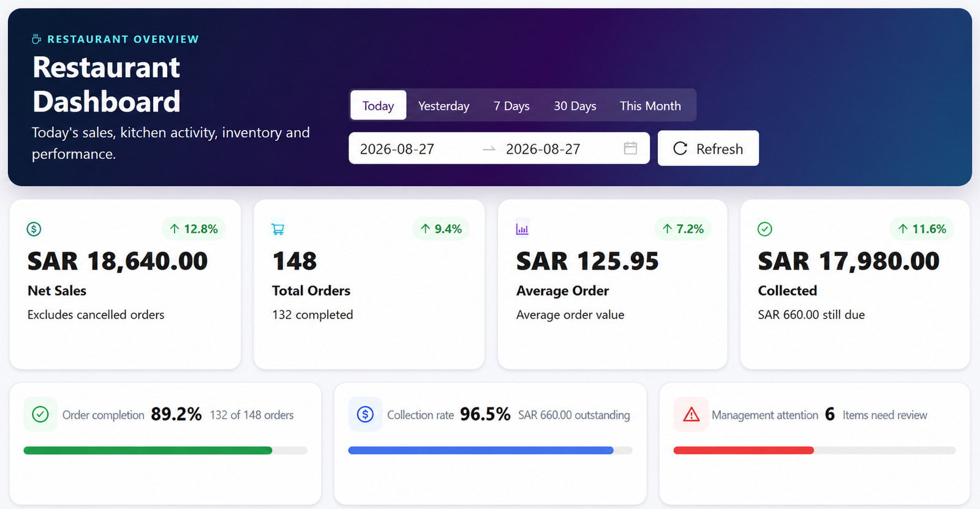The width and height of the screenshot is (980, 509).
Task: Click the shopping cart icon on Total Orders card
Action: tap(278, 229)
